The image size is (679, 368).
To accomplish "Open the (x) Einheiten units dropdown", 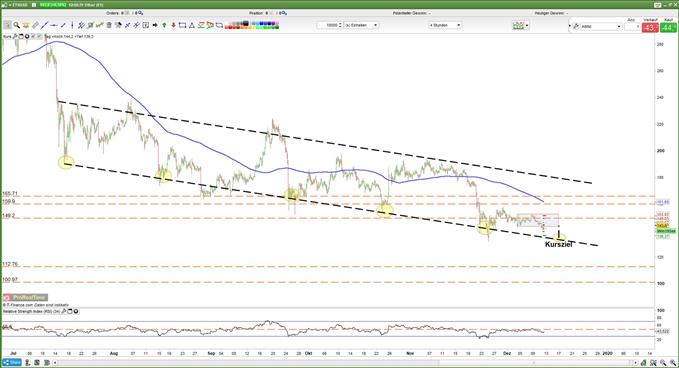I will (362, 25).
